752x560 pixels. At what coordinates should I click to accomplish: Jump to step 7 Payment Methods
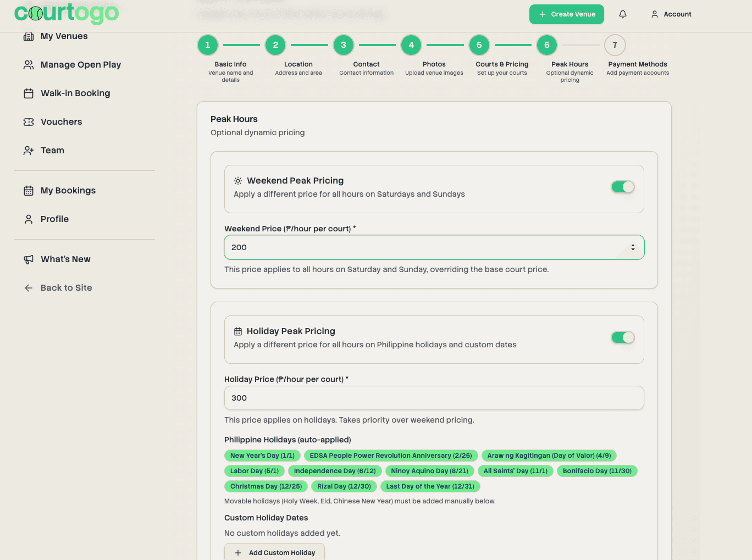click(x=615, y=45)
